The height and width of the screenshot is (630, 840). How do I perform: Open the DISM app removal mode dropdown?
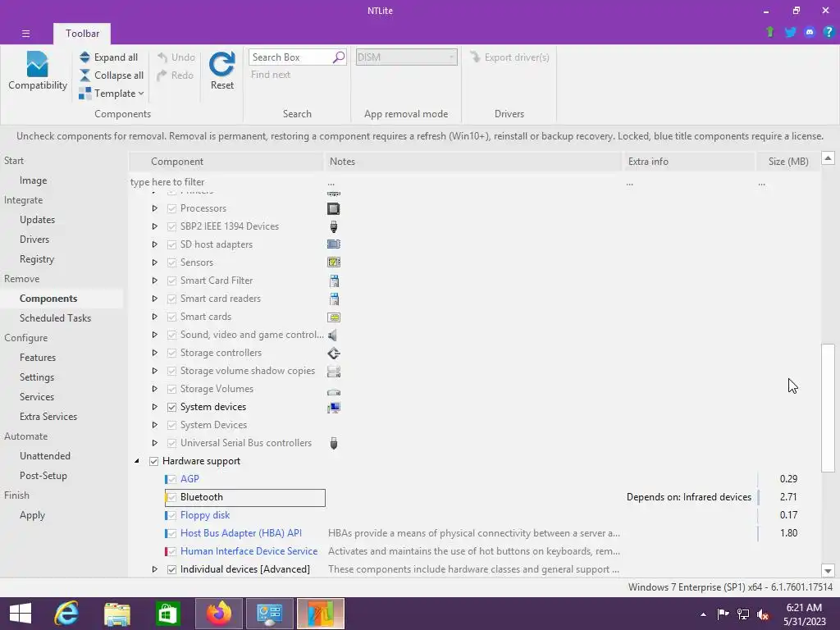coord(406,57)
